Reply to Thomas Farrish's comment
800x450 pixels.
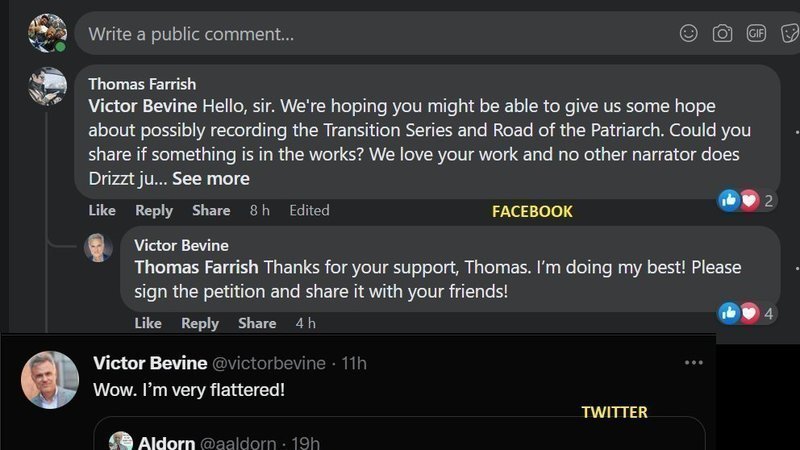[x=154, y=210]
